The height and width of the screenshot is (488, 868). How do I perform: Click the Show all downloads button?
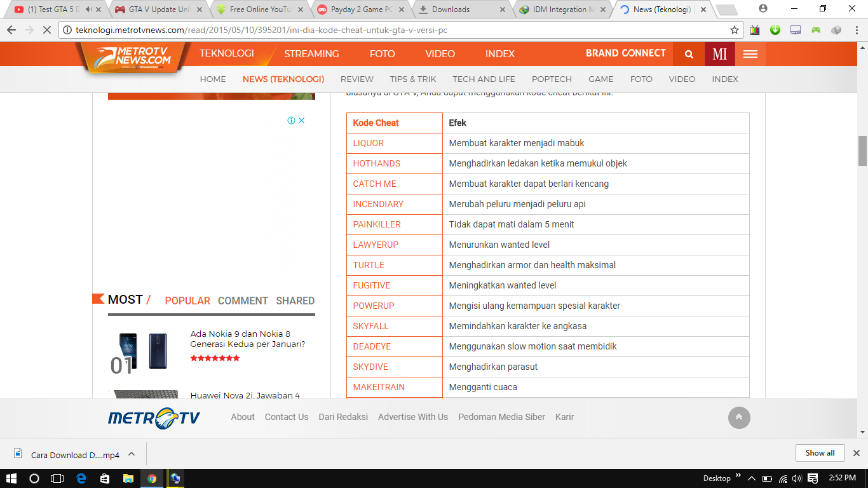tap(820, 453)
